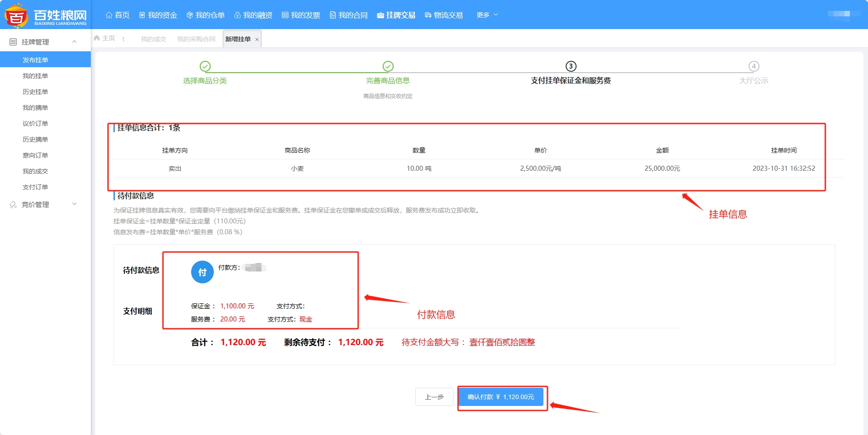Open the 更多 dropdown menu
Image resolution: width=868 pixels, height=435 pixels.
coord(487,15)
